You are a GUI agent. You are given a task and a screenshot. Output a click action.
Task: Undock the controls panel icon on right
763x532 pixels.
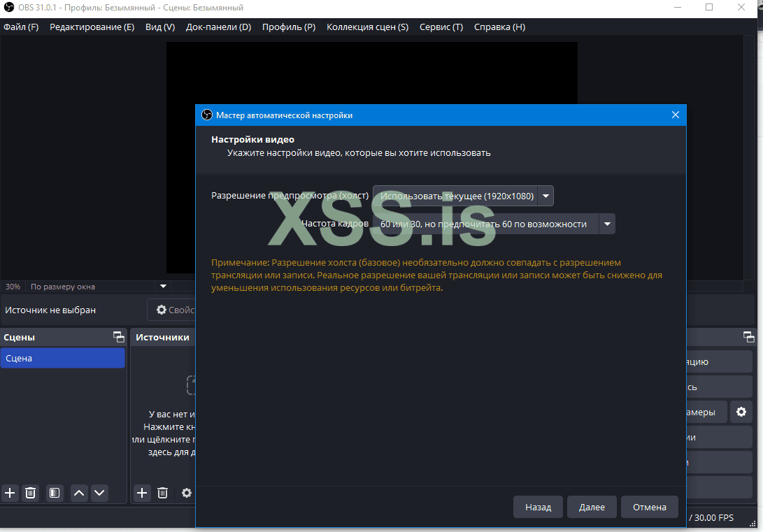pyautogui.click(x=749, y=336)
